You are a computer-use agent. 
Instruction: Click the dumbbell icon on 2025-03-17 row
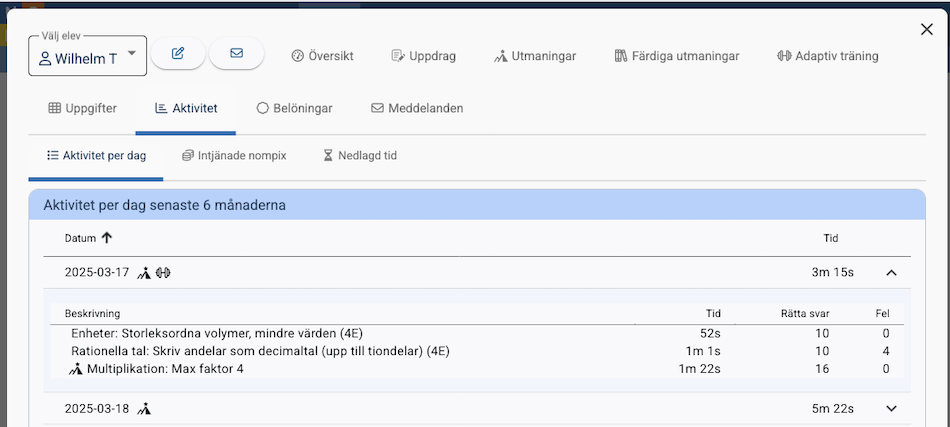[163, 272]
